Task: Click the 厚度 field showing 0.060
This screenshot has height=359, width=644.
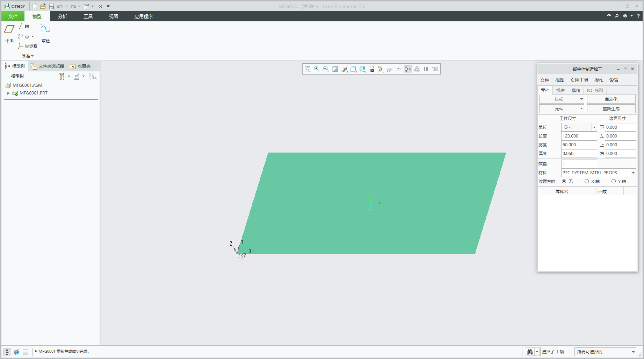Action: (579, 154)
